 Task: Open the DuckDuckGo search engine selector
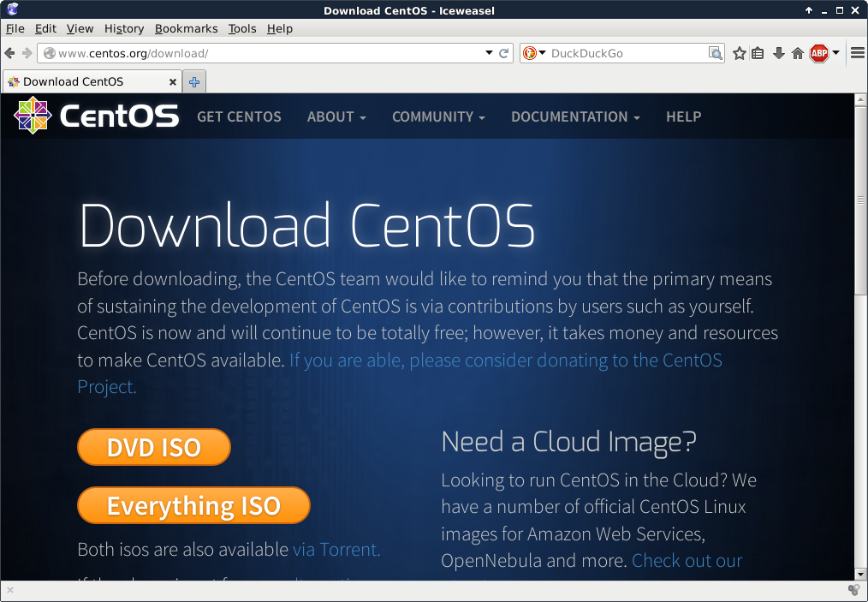pyautogui.click(x=535, y=53)
